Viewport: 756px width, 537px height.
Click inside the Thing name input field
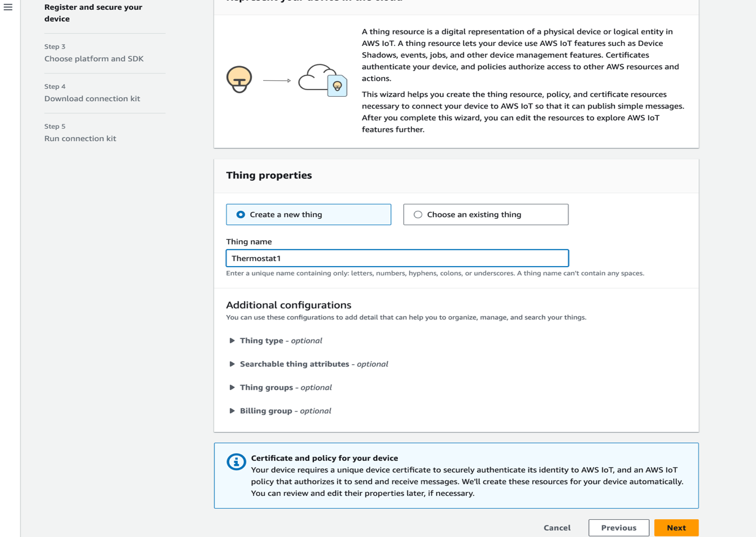pos(397,257)
